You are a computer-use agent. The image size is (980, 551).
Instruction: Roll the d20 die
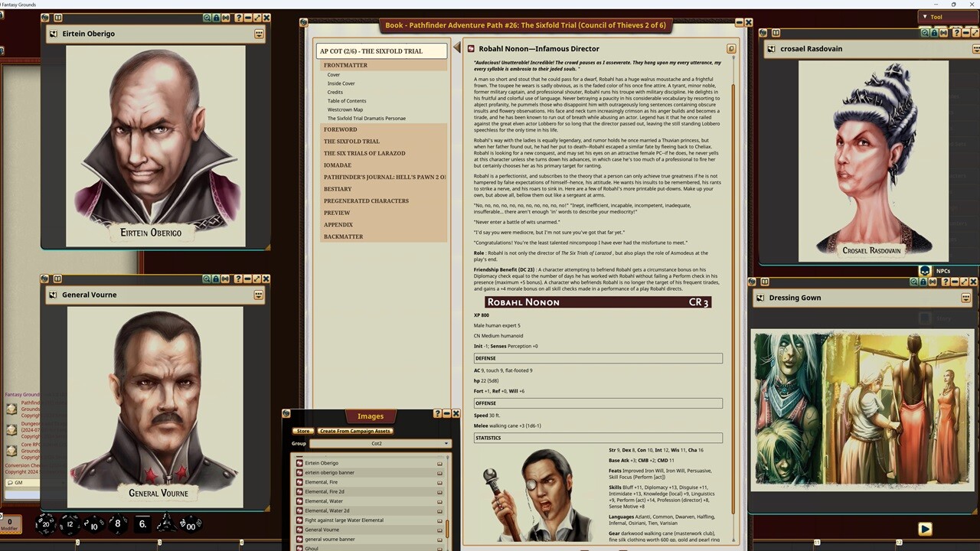click(46, 524)
